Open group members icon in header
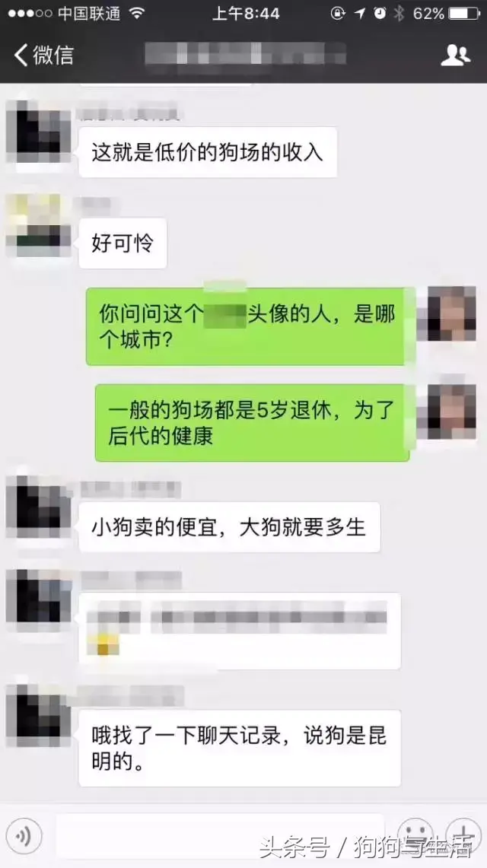 click(x=456, y=55)
